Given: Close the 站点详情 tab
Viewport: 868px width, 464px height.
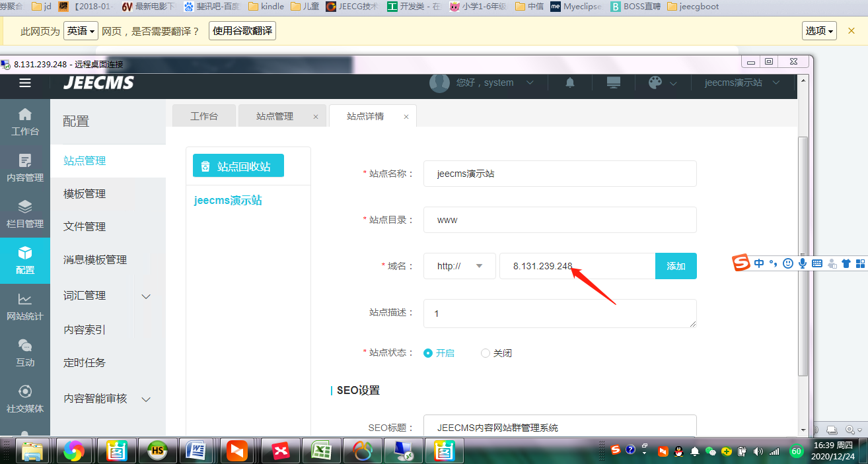Looking at the screenshot, I should pos(406,117).
